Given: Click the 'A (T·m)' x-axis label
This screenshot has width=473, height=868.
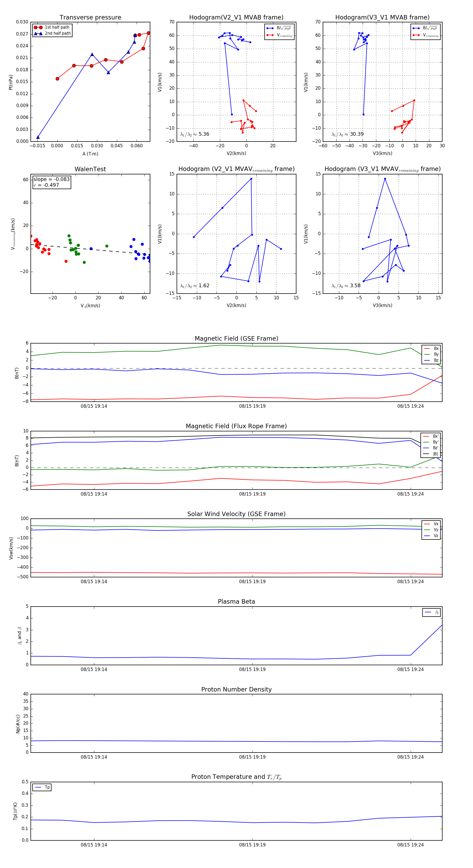Looking at the screenshot, I should point(90,154).
